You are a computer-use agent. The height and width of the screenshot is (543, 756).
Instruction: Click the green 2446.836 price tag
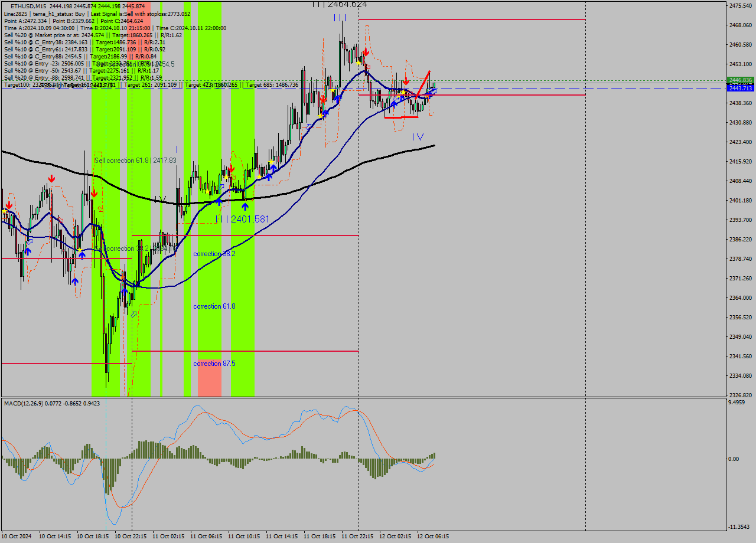point(740,80)
